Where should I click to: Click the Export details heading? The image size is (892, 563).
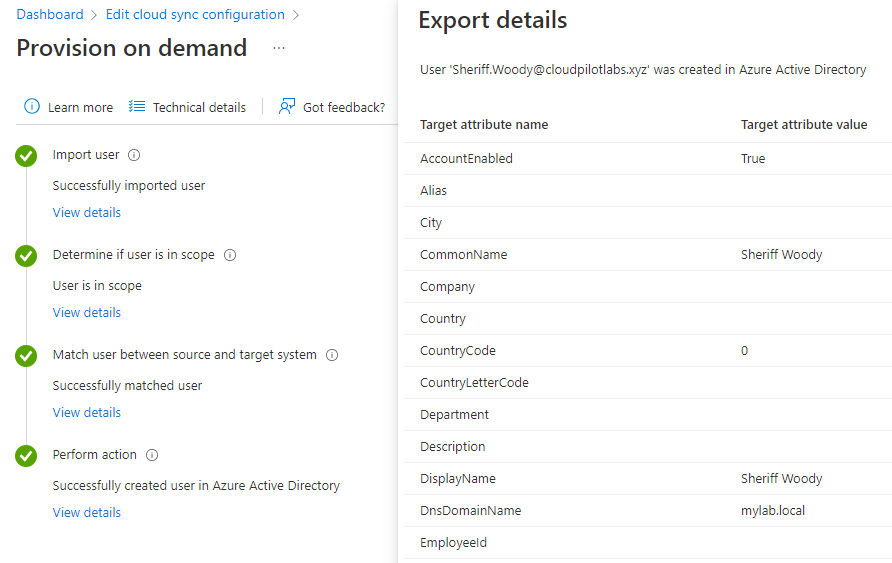pos(493,20)
